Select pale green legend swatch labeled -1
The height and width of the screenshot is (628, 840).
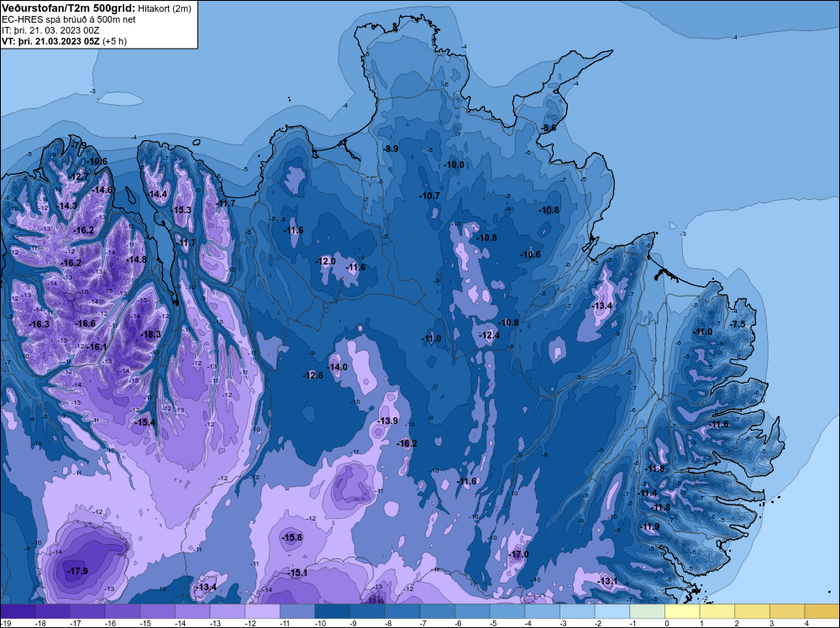point(648,611)
